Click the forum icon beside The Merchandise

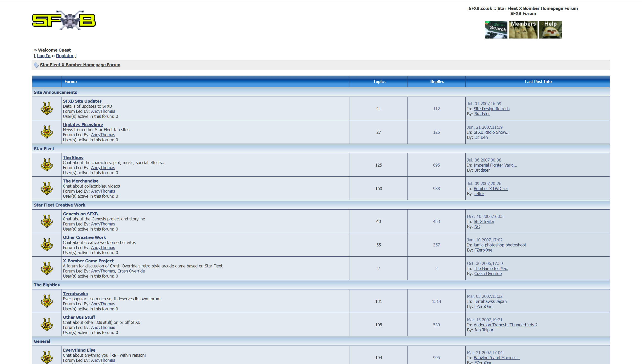pos(47,188)
